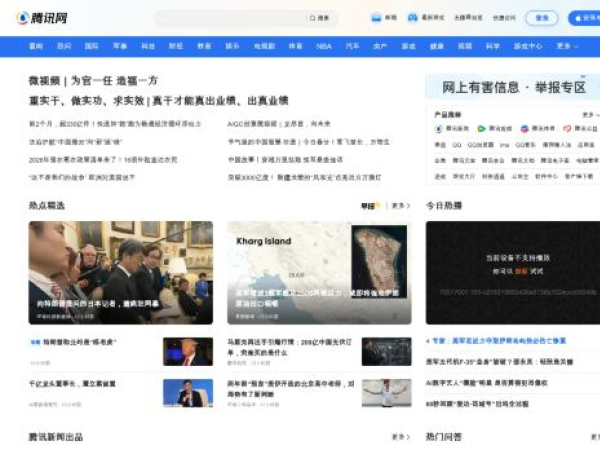Open the 腾讯网 logo home link

click(x=42, y=18)
